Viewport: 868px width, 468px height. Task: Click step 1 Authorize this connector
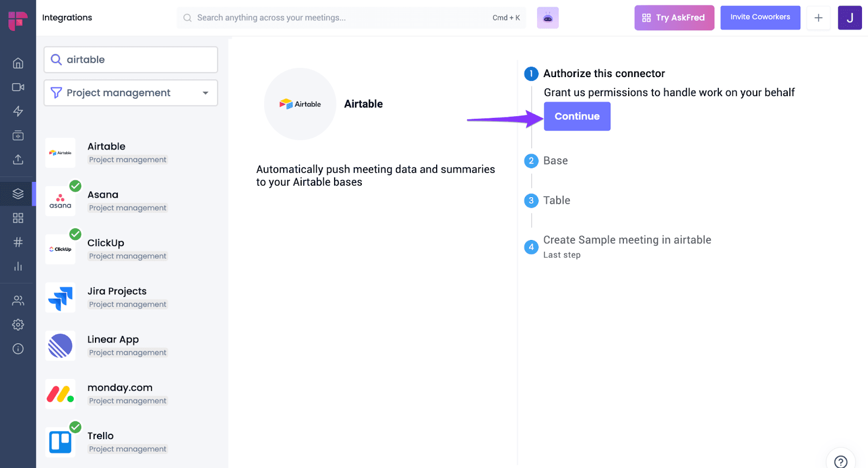(x=604, y=73)
